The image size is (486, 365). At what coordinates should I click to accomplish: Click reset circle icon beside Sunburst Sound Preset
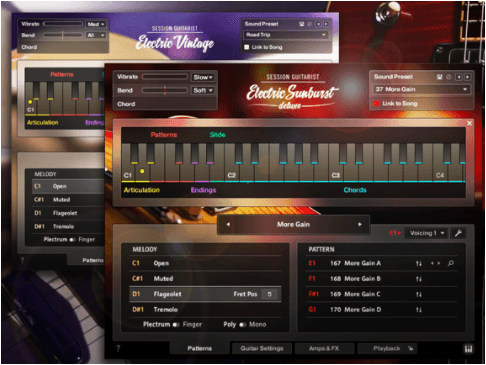[449, 77]
